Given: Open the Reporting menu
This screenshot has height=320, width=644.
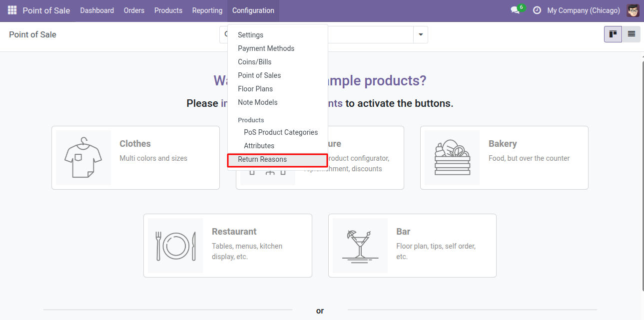Looking at the screenshot, I should (x=207, y=10).
